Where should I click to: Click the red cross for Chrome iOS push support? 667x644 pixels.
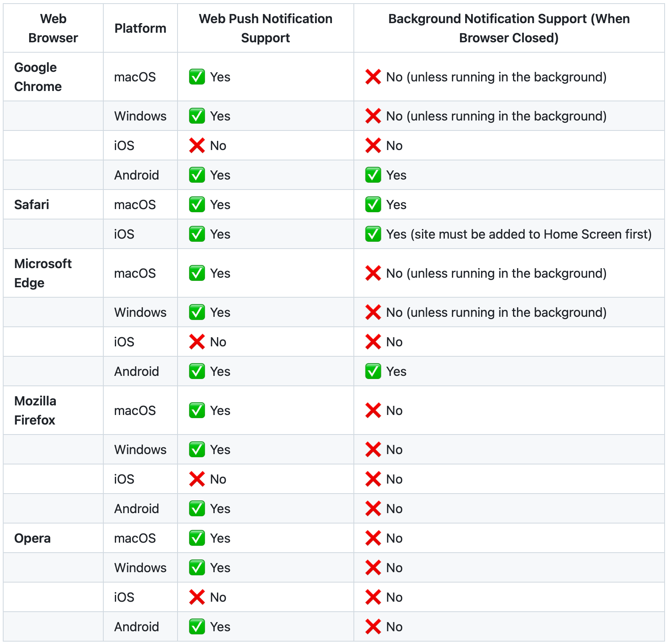(197, 146)
